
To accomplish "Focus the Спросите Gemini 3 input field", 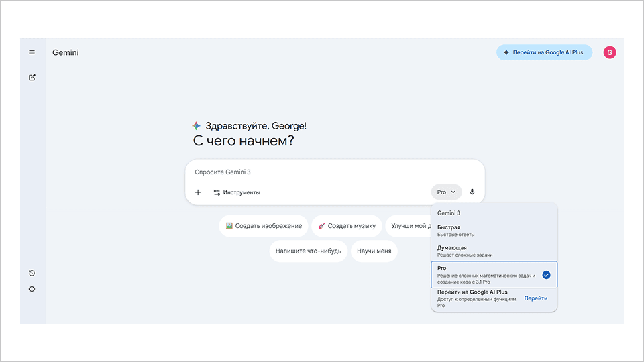I will click(335, 172).
